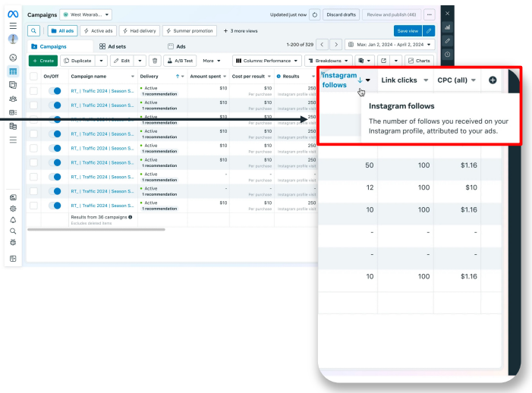The width and height of the screenshot is (532, 393).
Task: Close the right side panel with X
Action: (x=448, y=14)
